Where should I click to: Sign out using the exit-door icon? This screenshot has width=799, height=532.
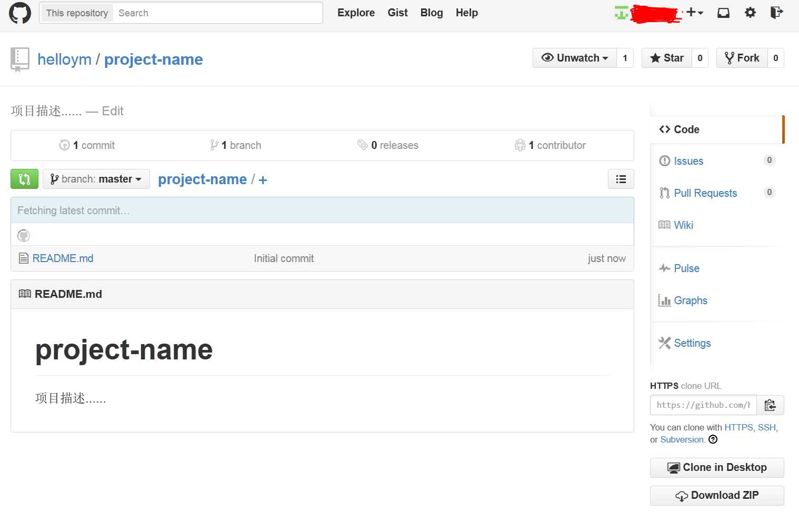coord(776,13)
